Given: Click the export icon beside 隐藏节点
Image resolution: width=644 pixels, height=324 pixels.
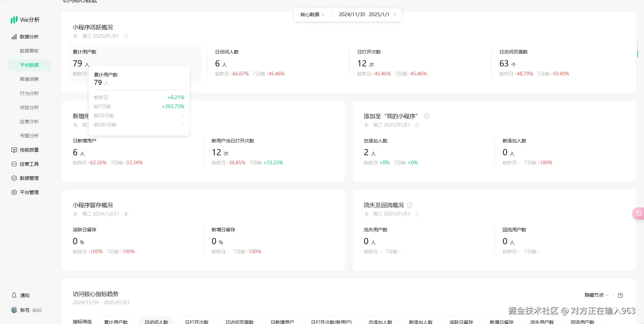Looking at the screenshot, I should (x=620, y=295).
